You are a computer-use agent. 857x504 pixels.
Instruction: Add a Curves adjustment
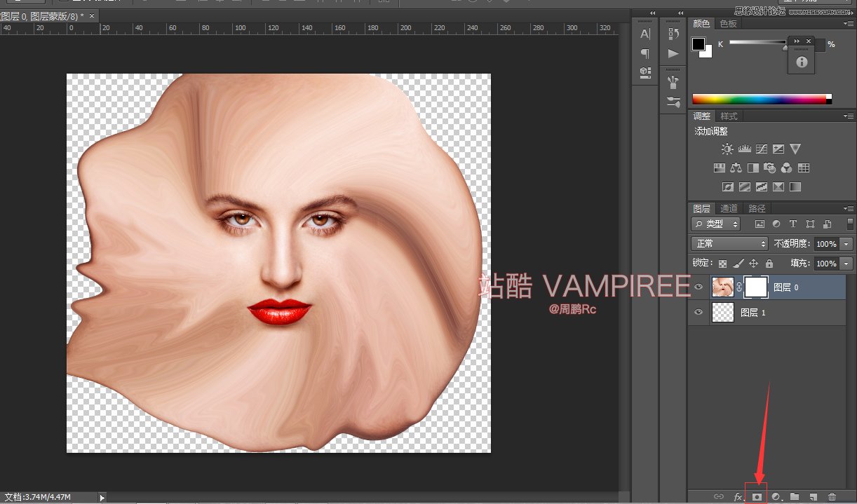(x=761, y=149)
